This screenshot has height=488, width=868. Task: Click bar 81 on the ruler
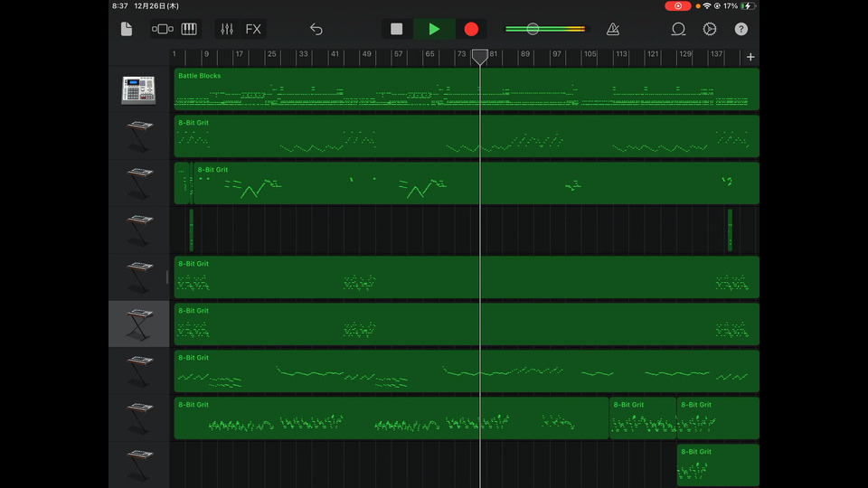[494, 53]
